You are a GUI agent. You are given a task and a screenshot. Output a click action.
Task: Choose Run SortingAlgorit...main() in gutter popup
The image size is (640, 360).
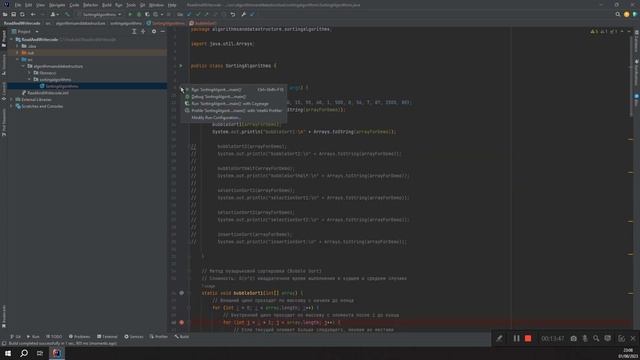pyautogui.click(x=234, y=89)
